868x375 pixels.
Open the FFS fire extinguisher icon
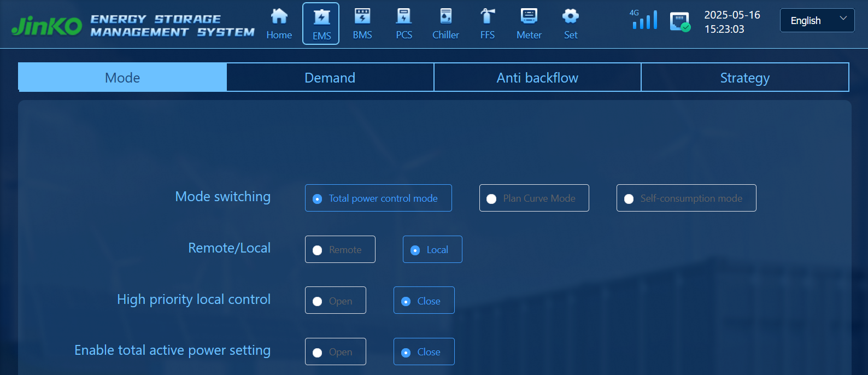[487, 16]
